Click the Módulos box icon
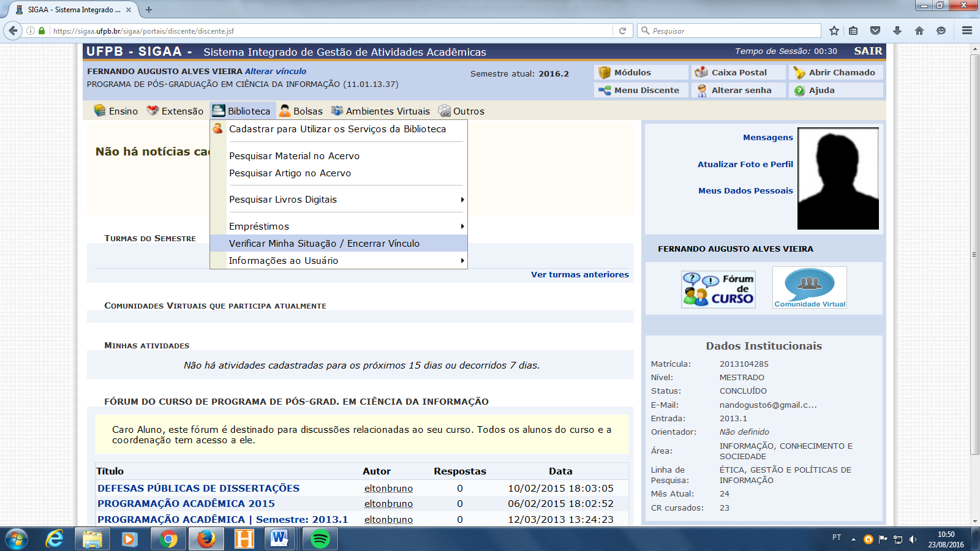The height and width of the screenshot is (551, 980). tap(605, 72)
